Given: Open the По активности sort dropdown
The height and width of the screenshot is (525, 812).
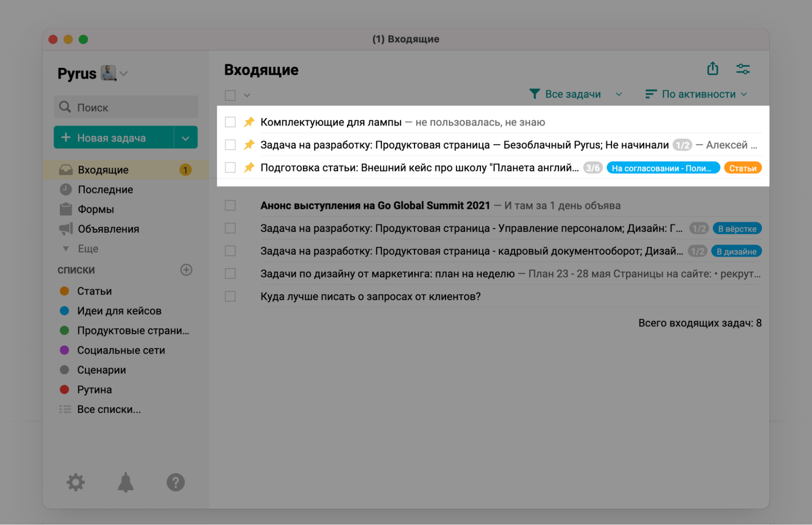Looking at the screenshot, I should pyautogui.click(x=696, y=94).
